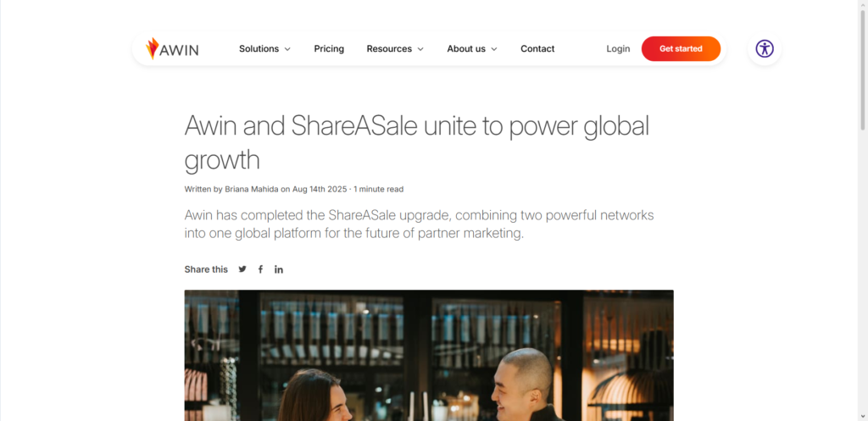868x421 pixels.
Task: Click the page's vertical scrollbar thumb
Action: [862, 69]
